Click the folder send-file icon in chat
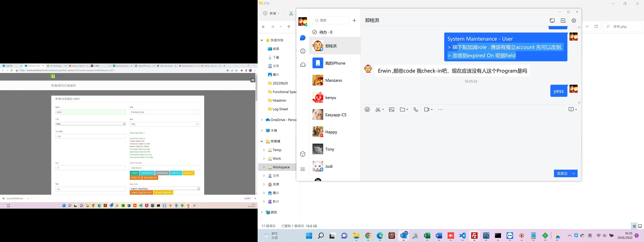Viewport: 644px width, 242px height. pos(402,109)
